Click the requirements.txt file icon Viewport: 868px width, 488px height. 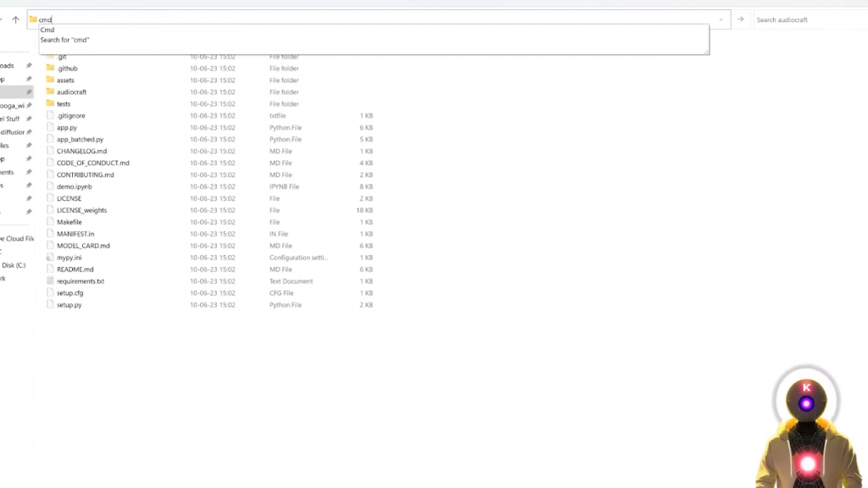[x=50, y=280]
